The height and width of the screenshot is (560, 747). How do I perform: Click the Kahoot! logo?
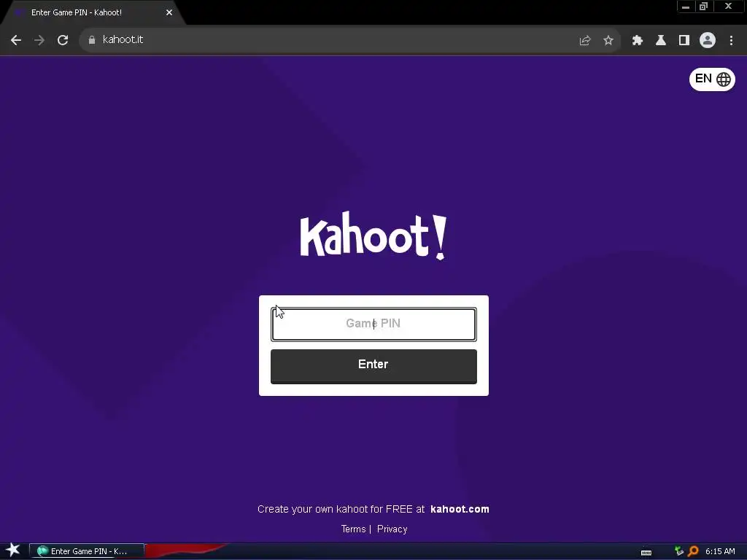373,236
